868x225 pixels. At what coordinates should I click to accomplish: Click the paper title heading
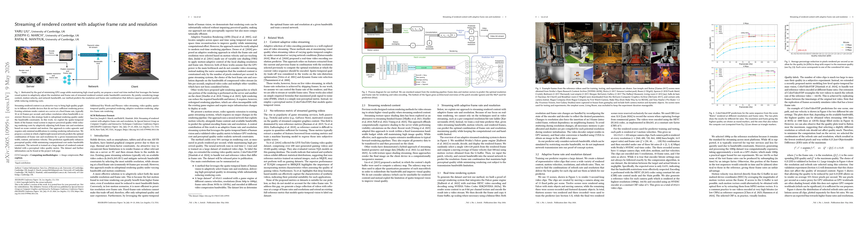tap(86, 24)
